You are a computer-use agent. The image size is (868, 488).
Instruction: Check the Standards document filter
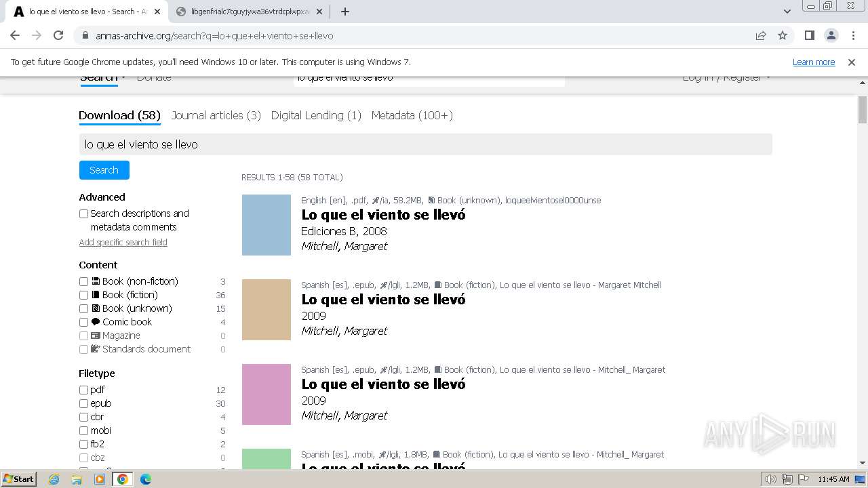click(83, 349)
